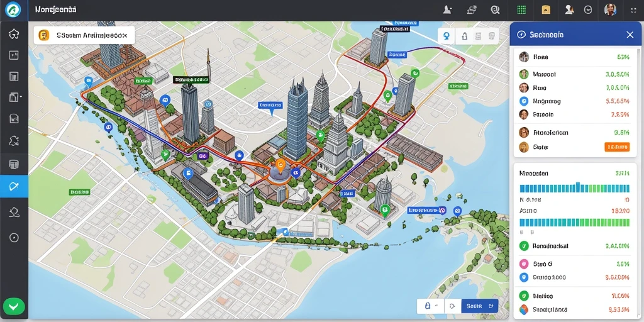Image resolution: width=644 pixels, height=322 pixels.
Task: Click the orange map pin at city center
Action: pyautogui.click(x=280, y=165)
